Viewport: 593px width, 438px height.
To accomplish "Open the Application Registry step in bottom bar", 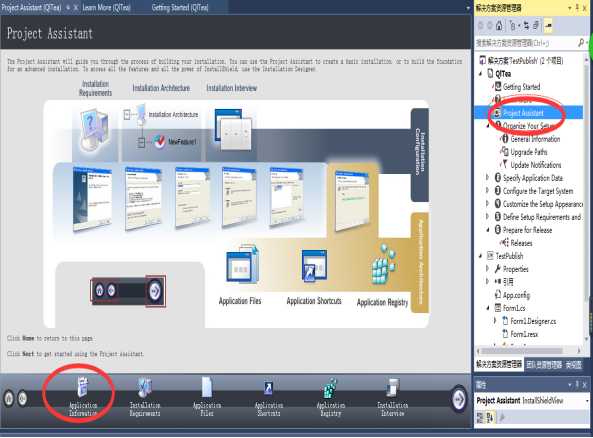I will [331, 397].
